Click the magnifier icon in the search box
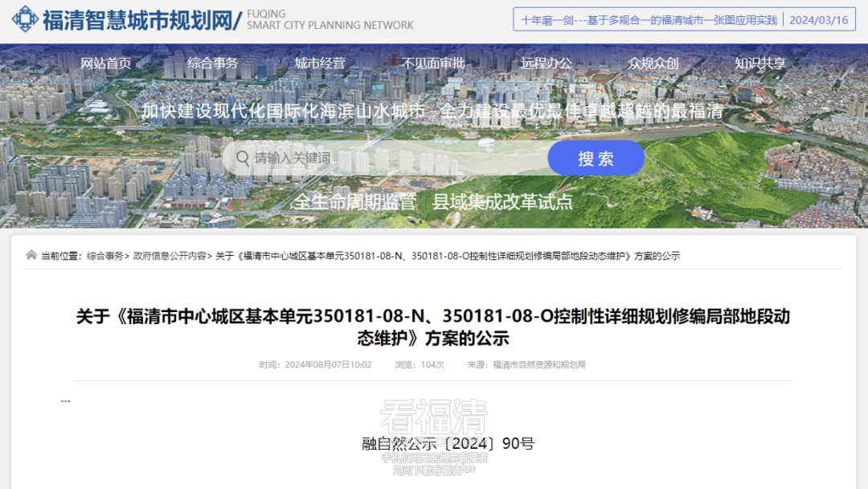 243,158
